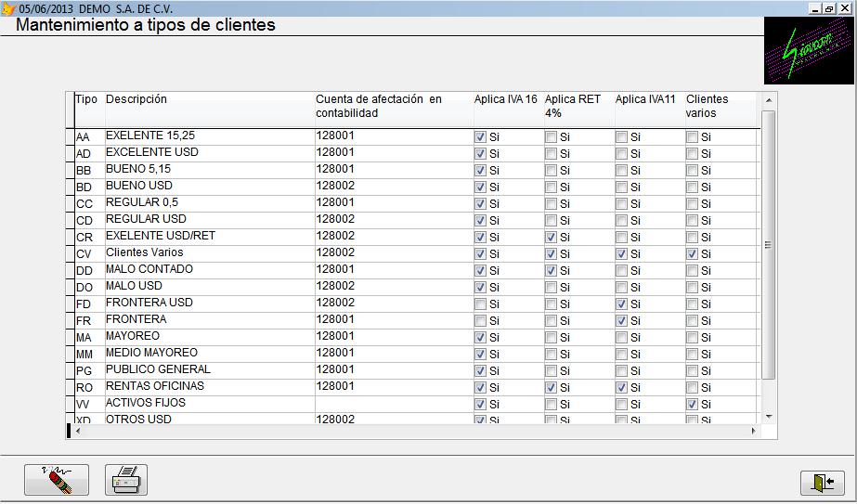The width and height of the screenshot is (857, 504).
Task: Click the Aplica IVA11 header
Action: tap(649, 110)
